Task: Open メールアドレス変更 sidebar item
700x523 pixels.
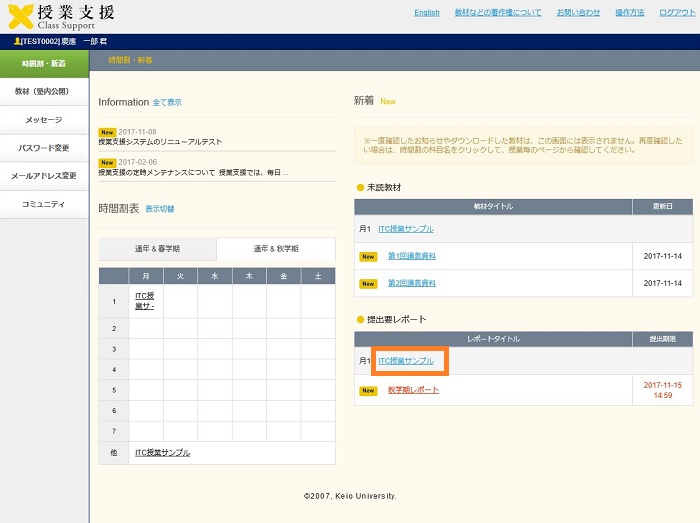Action: click(x=44, y=176)
